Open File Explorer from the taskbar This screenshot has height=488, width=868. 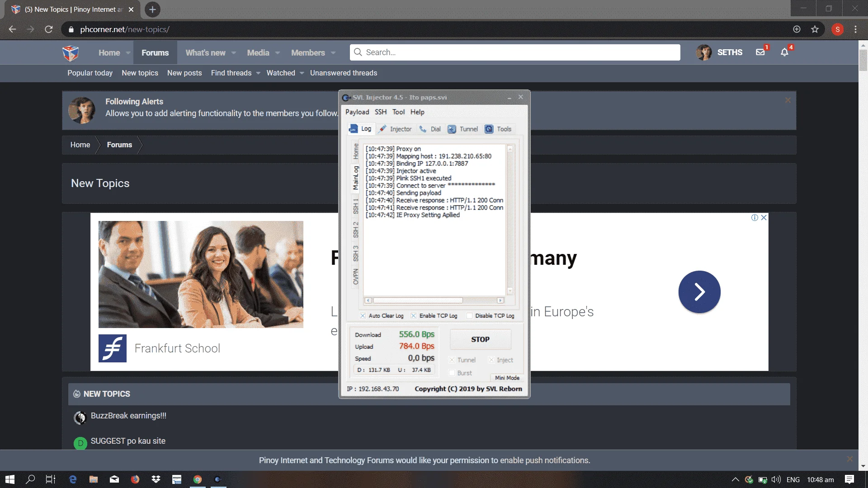point(94,479)
